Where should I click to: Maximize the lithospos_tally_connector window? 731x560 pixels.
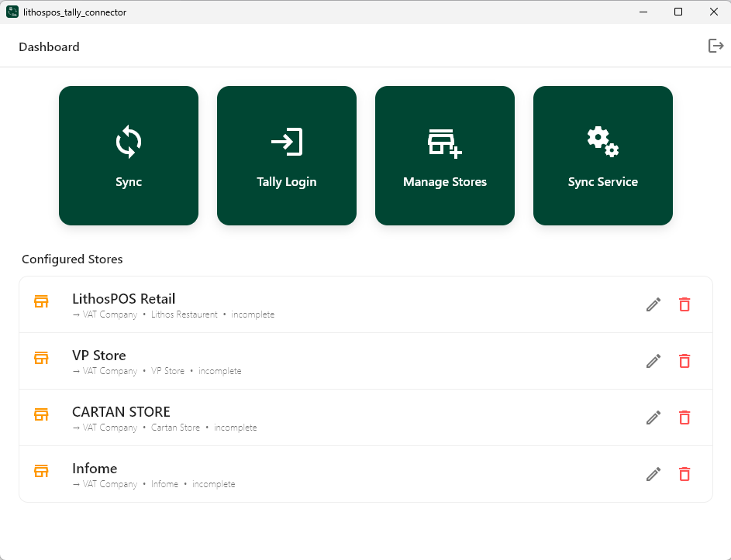[678, 12]
